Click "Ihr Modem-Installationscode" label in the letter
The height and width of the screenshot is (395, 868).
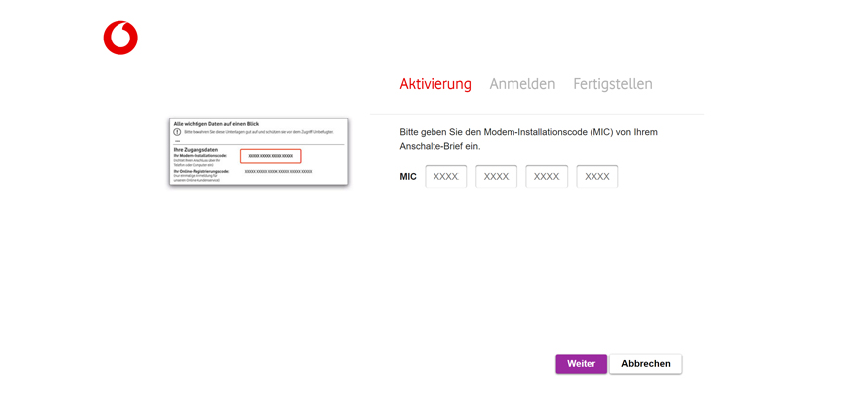pos(200,155)
